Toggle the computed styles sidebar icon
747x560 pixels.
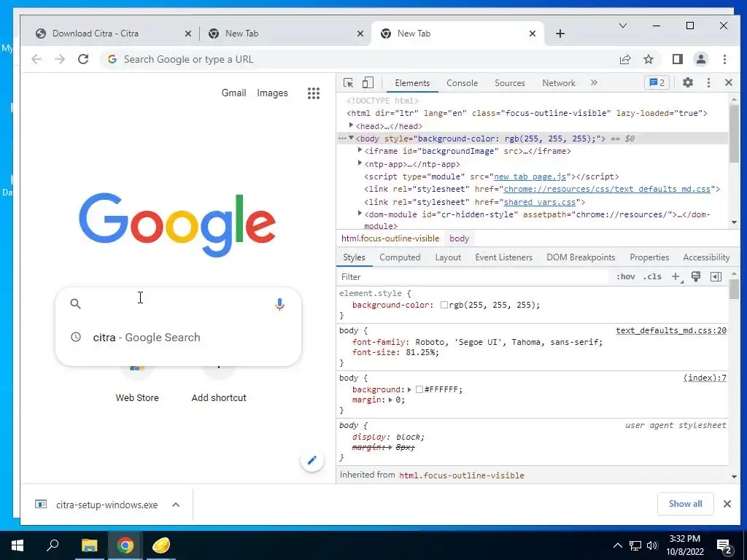(716, 276)
